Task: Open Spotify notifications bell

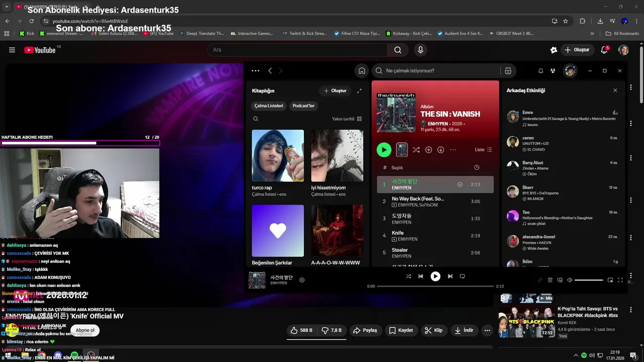Action: (x=541, y=71)
